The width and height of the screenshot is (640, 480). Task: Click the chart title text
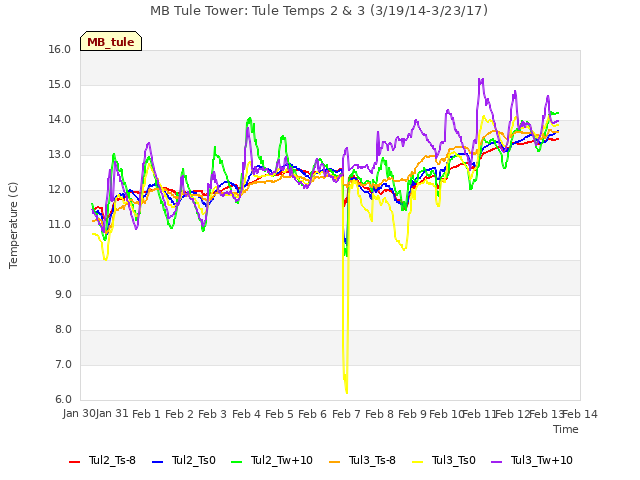[x=319, y=11]
